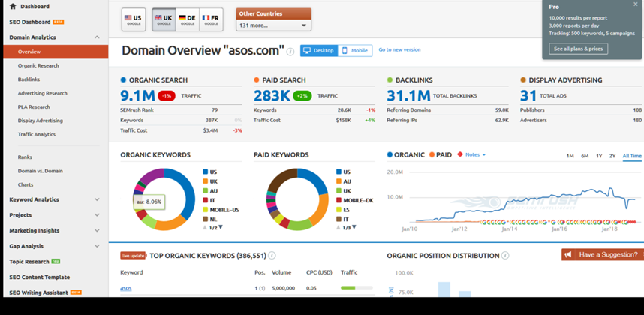Select the UK Google database button
The image size is (644, 315).
point(164,19)
